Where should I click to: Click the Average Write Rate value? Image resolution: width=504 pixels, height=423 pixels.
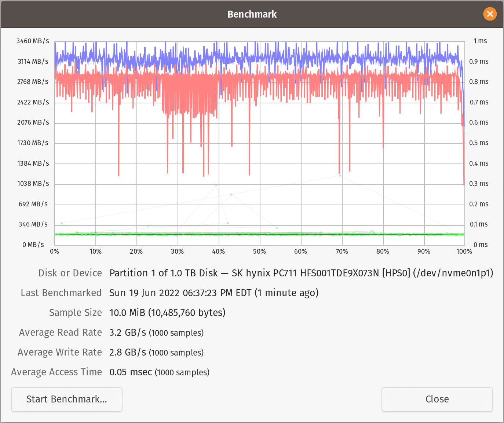(127, 352)
